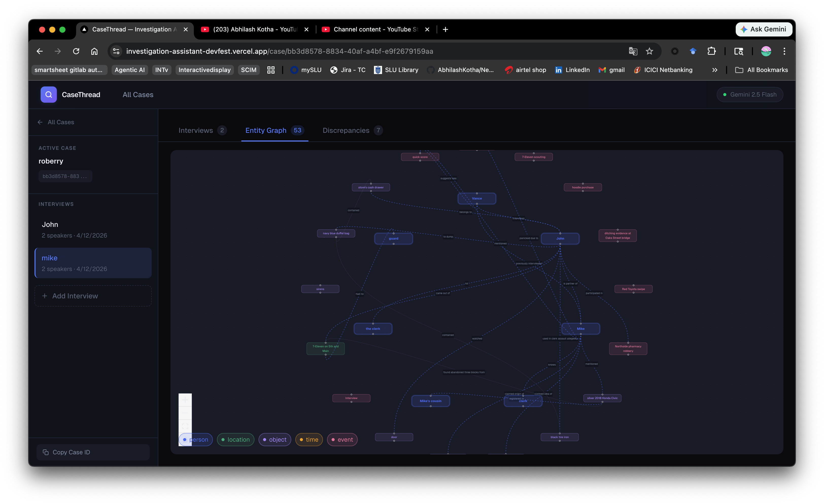824x504 pixels.
Task: Reload the page with the refresh icon
Action: tap(76, 51)
